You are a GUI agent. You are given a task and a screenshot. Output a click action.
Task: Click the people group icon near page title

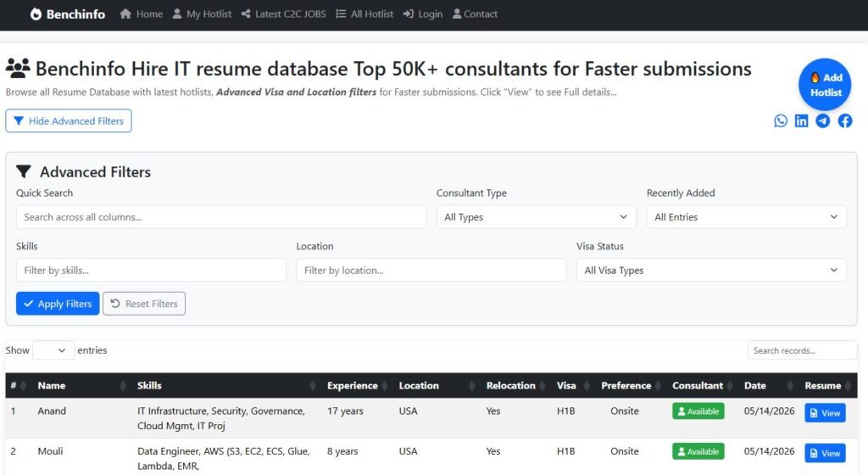pyautogui.click(x=18, y=68)
